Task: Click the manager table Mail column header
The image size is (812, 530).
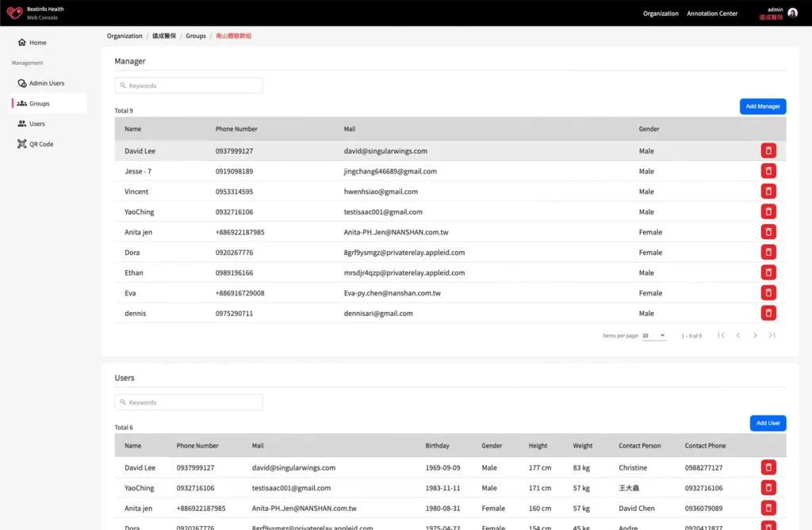Action: tap(350, 129)
